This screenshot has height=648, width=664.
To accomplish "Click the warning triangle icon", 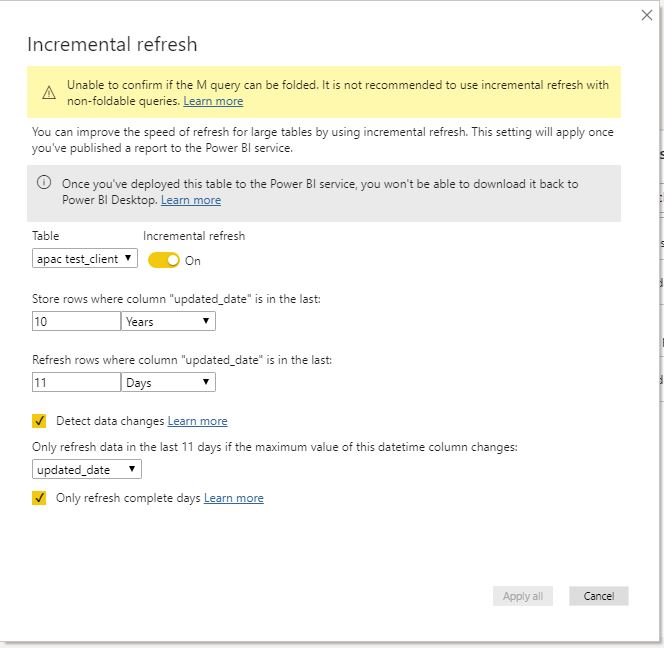I will coord(49,92).
